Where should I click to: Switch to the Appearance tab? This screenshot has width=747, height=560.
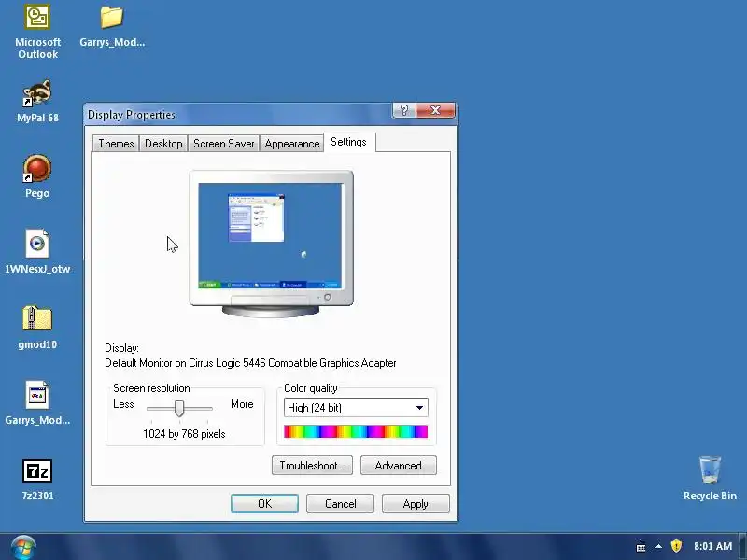(292, 144)
